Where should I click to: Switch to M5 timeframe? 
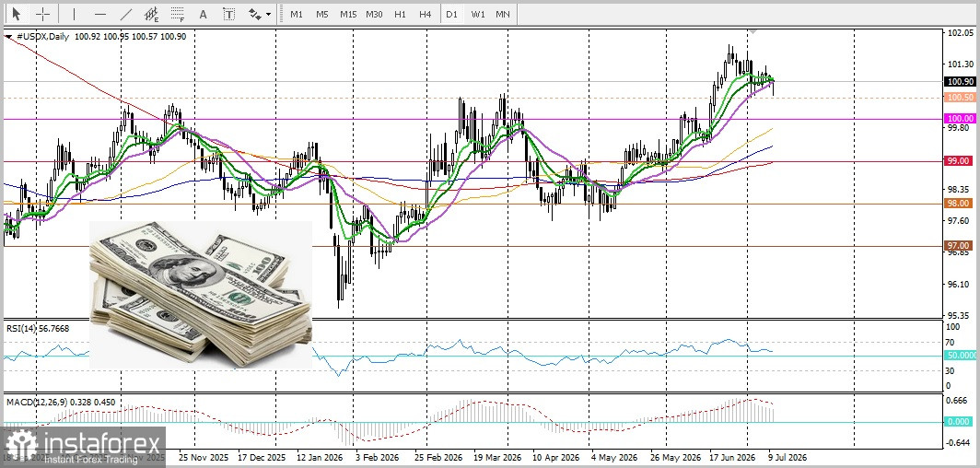(x=321, y=14)
